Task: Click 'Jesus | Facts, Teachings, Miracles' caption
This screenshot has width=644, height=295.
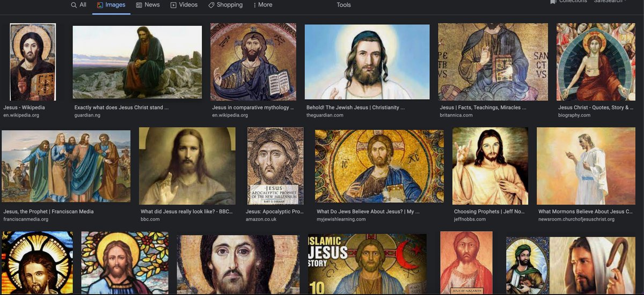Action: pos(484,108)
